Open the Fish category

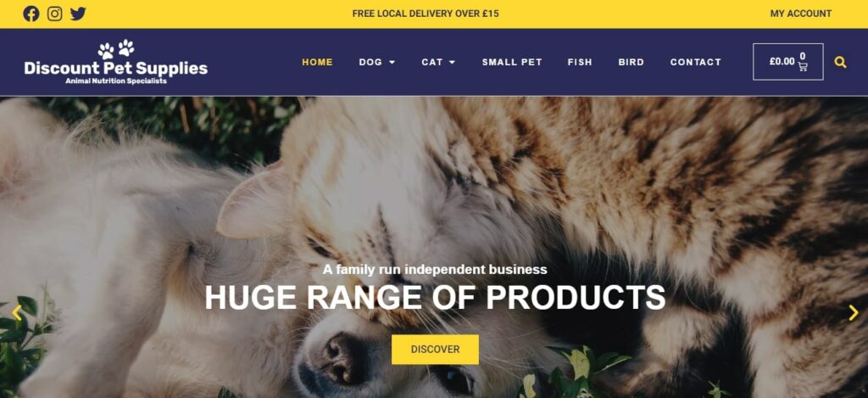coord(580,62)
